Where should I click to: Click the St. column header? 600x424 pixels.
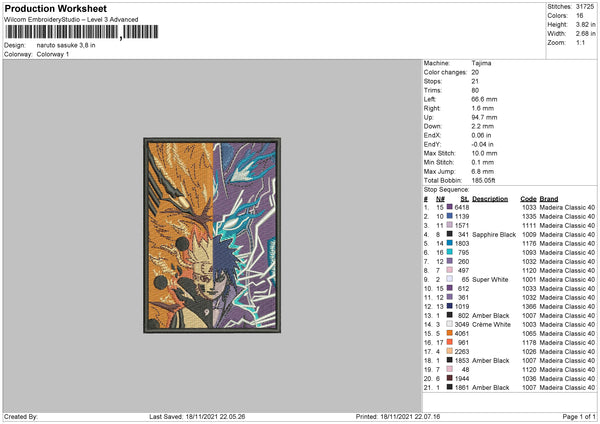[x=465, y=199]
